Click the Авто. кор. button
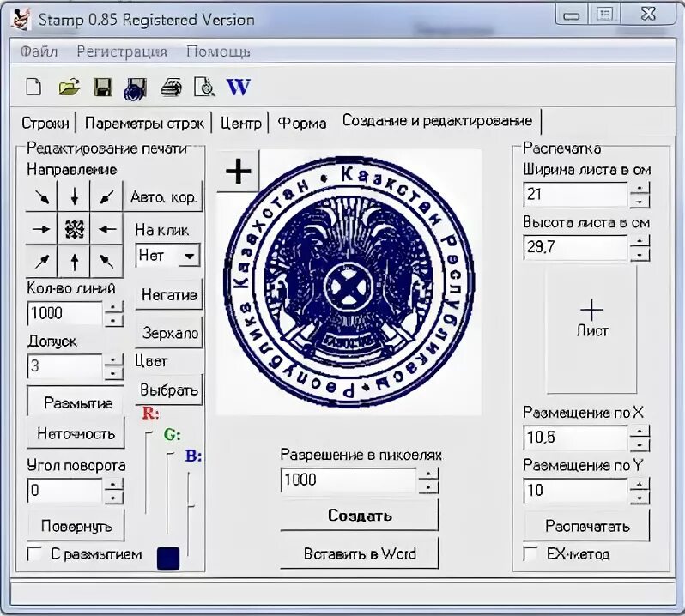 coord(164,196)
